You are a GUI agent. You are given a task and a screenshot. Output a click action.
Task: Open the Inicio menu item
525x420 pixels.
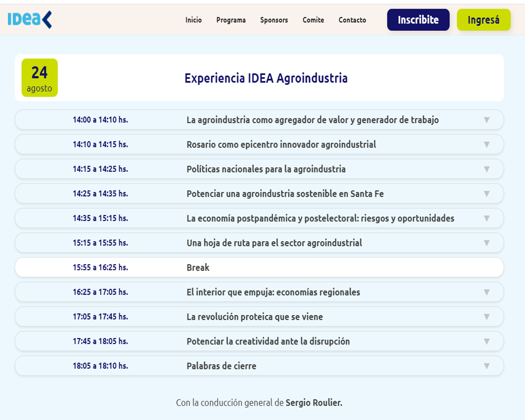tap(193, 20)
